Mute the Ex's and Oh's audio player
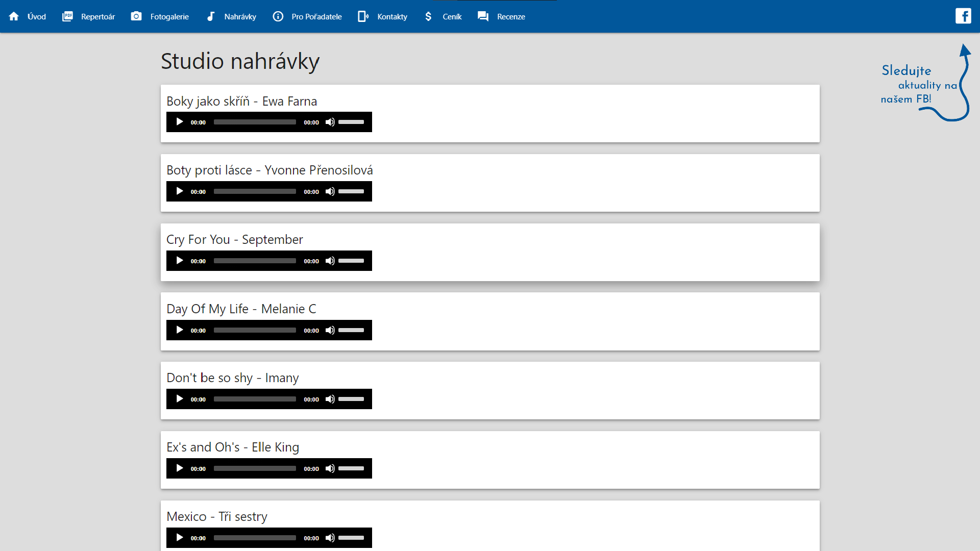The height and width of the screenshot is (551, 980). [330, 468]
